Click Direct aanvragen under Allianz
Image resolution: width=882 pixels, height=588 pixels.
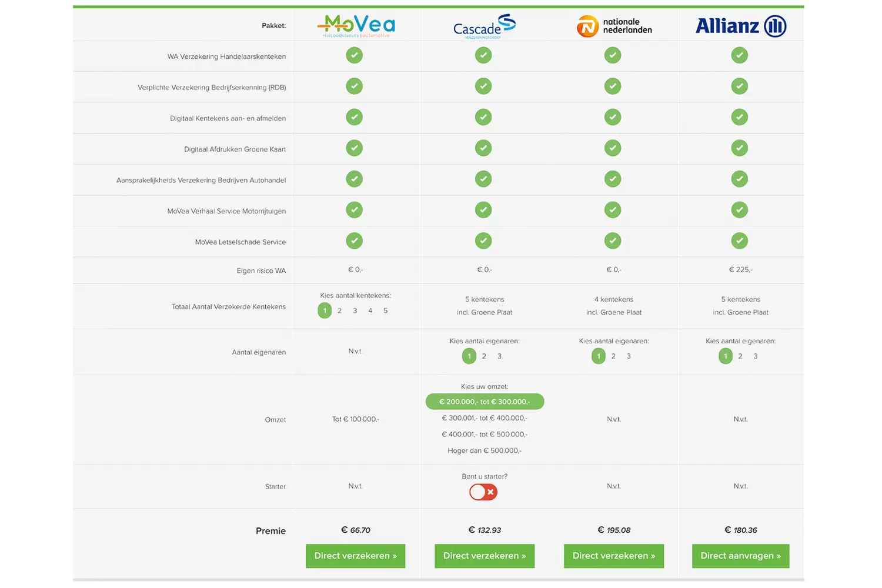coord(740,556)
